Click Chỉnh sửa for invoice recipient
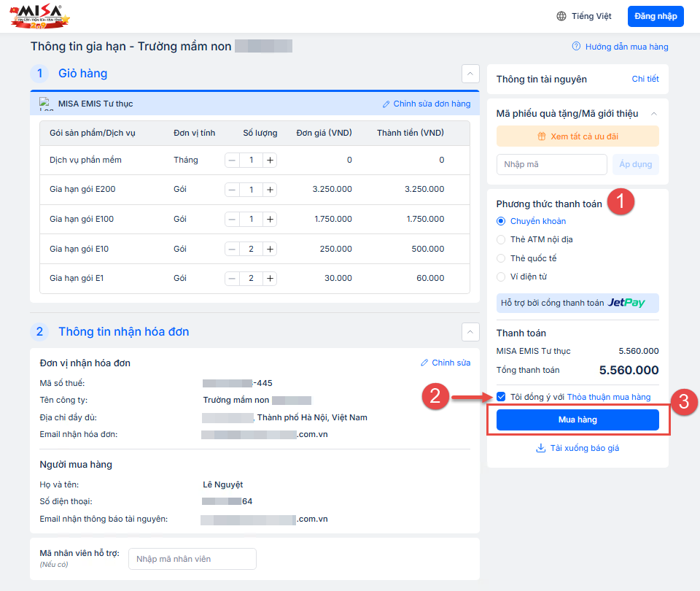Screen dimensions: 700x591 pyautogui.click(x=451, y=363)
